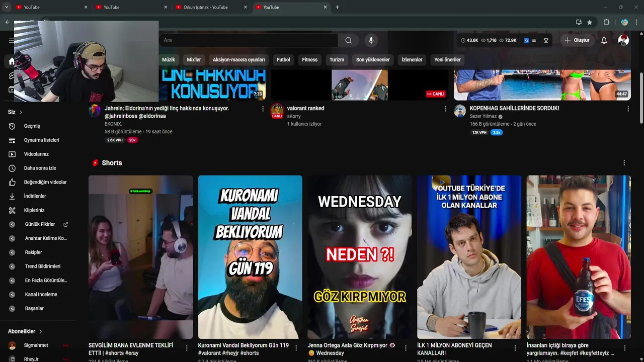Go back with browser back arrow
Viewport: 644px width, 362px height.
[x=7, y=22]
